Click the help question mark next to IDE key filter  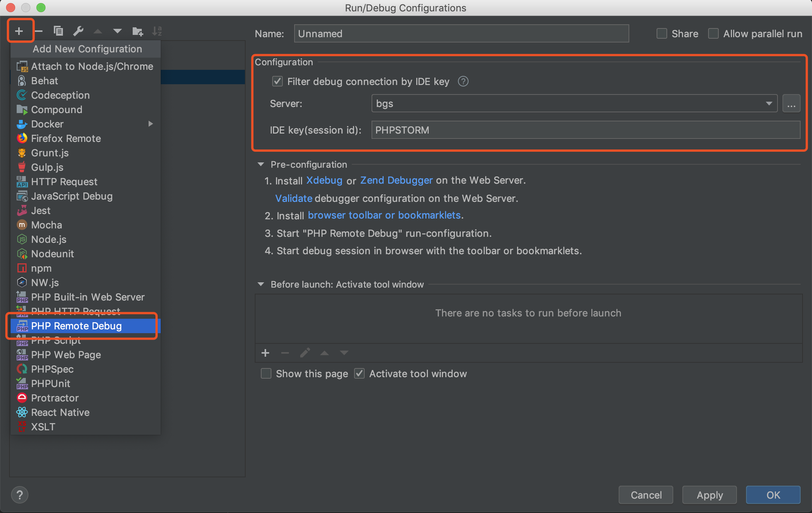463,82
